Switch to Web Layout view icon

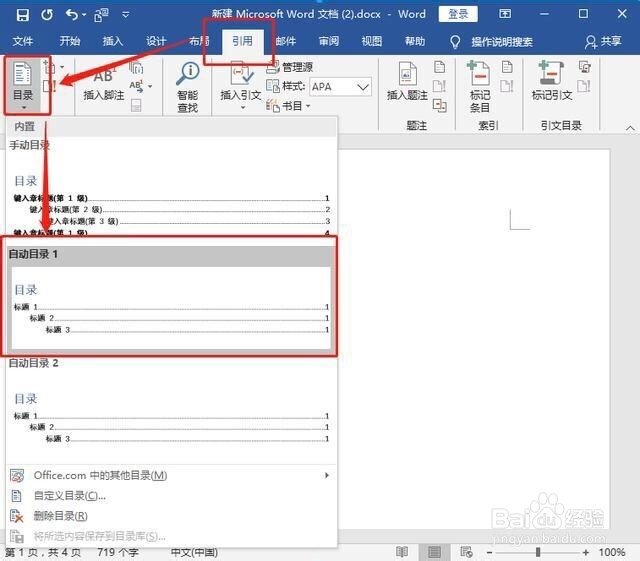[x=466, y=552]
